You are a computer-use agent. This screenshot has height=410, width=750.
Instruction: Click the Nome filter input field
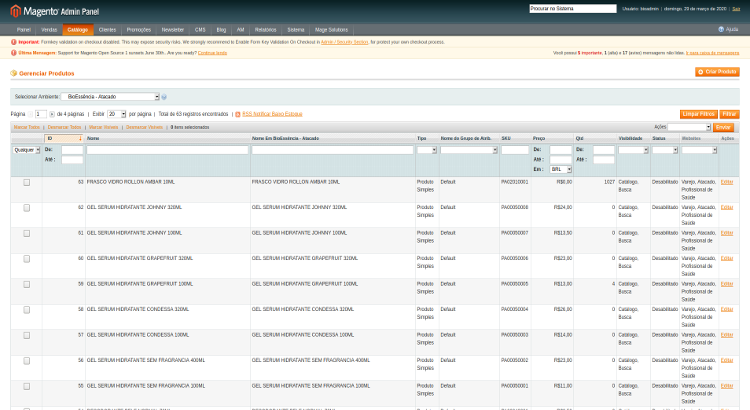coord(167,150)
